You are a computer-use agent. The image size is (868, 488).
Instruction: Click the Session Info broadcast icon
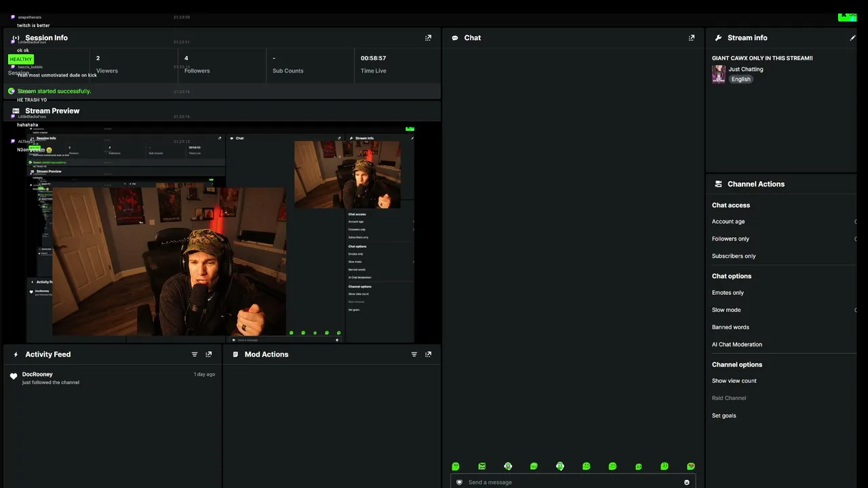tap(16, 38)
